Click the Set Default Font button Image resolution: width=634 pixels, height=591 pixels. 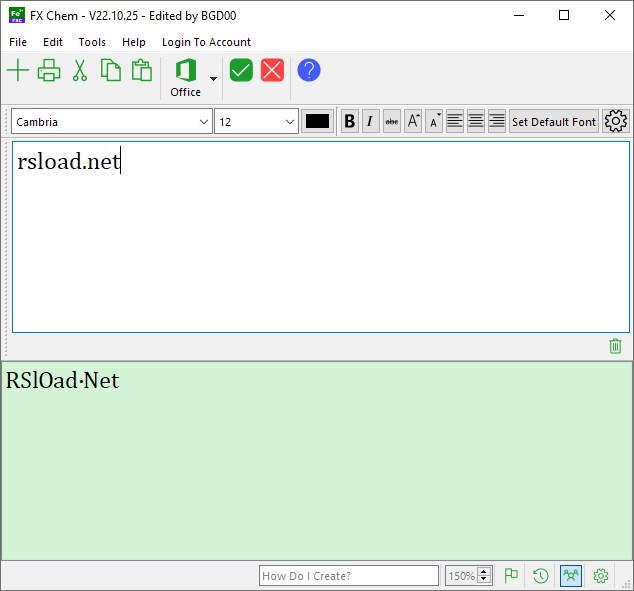554,121
